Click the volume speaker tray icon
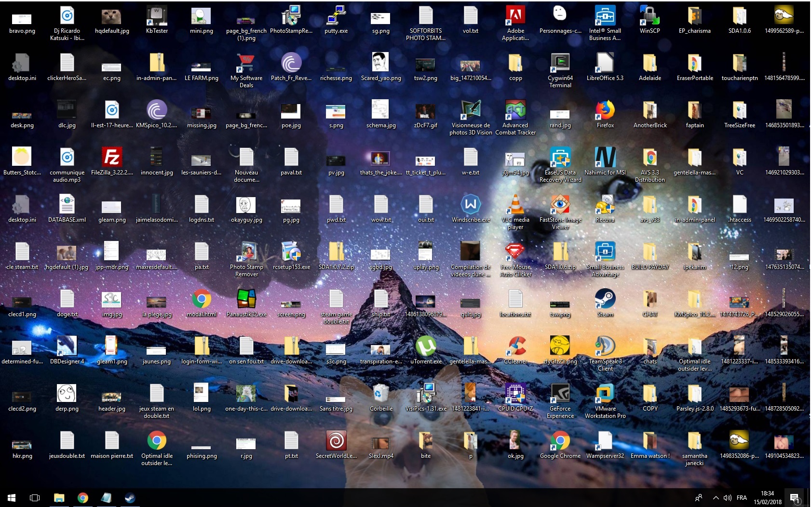Screen dimensions: 812x507 tap(728, 498)
